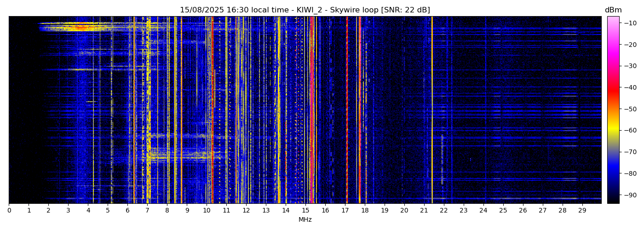Click the dBm colorbar heading

(x=613, y=10)
